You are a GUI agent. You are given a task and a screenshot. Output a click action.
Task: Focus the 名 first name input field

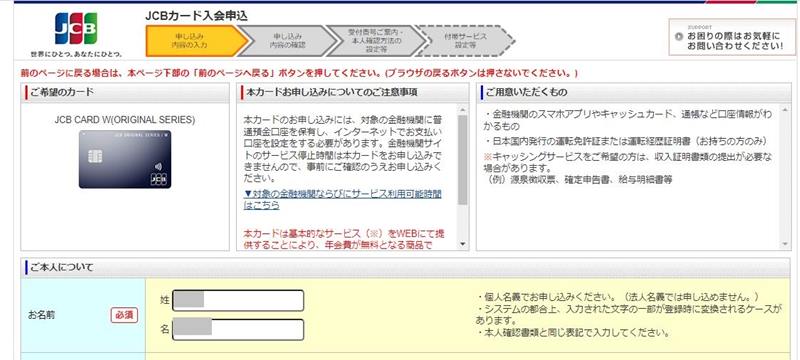point(238,329)
